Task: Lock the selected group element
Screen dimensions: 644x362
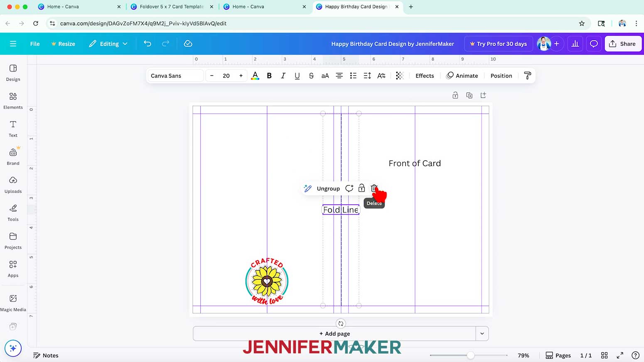Action: coord(361,188)
